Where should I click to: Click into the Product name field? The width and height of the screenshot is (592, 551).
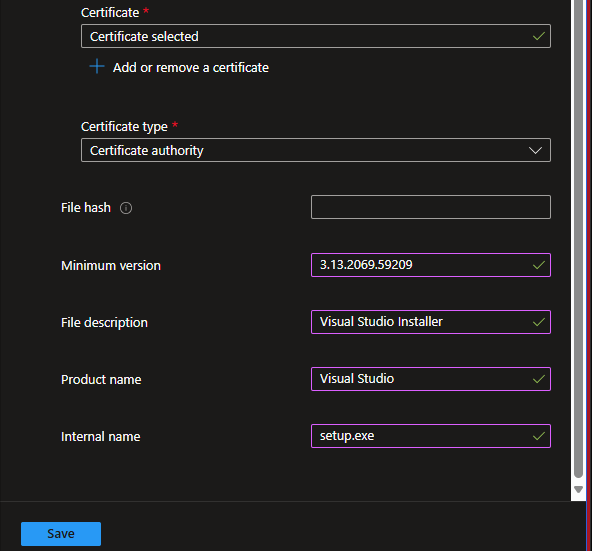click(x=431, y=379)
